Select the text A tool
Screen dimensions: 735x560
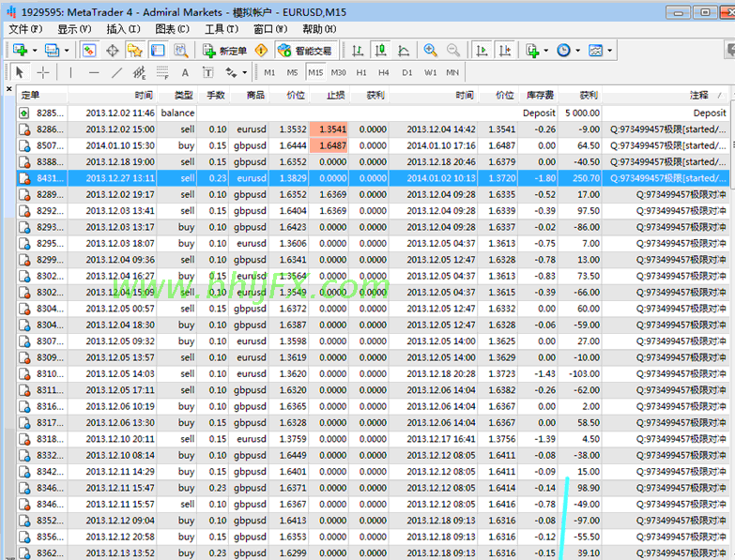(185, 72)
